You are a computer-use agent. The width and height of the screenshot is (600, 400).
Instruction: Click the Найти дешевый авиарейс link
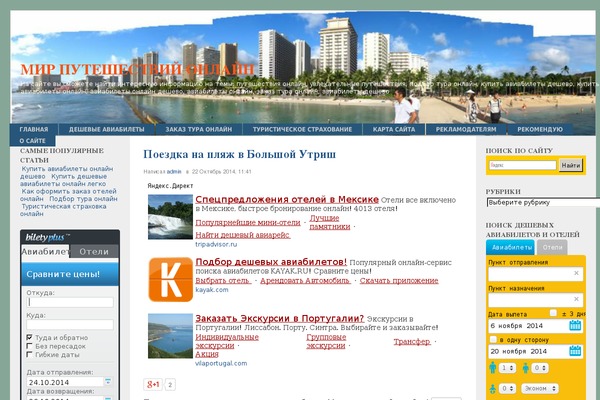[x=243, y=235]
